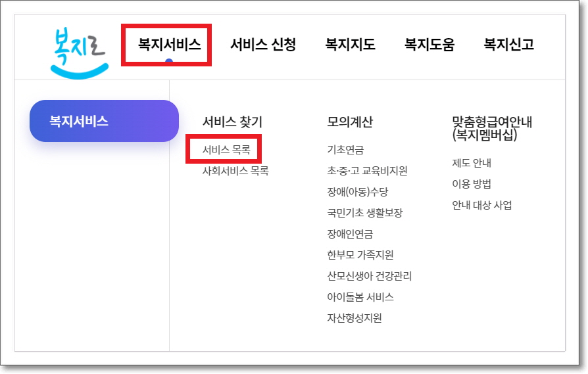The width and height of the screenshot is (588, 374).
Task: Click the purple 복지서비스 sidebar button
Action: 104,121
